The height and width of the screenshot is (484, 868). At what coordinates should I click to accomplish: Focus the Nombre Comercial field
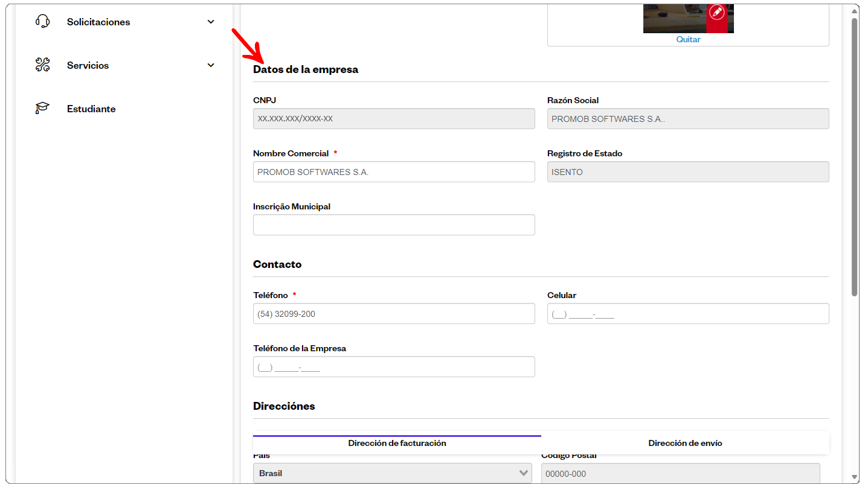click(394, 172)
